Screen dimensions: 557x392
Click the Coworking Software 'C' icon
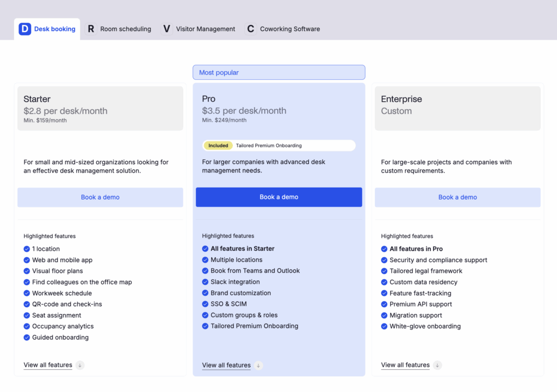(x=251, y=29)
